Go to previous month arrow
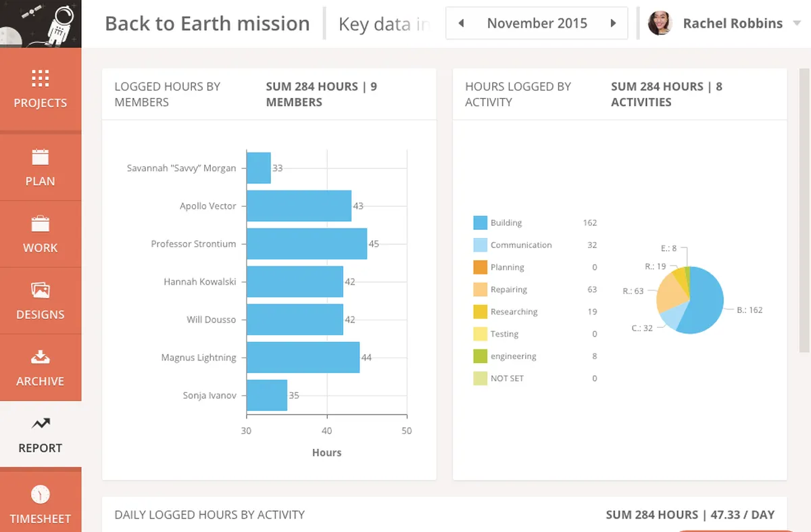 (x=461, y=24)
